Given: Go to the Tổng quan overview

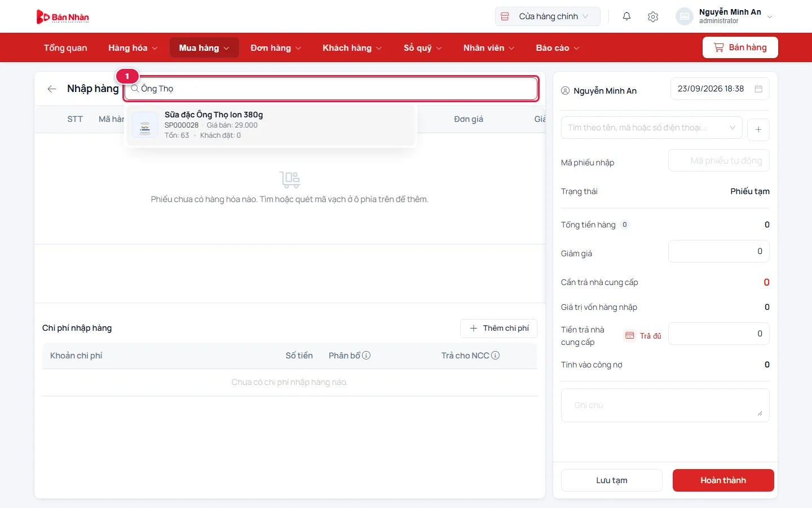Looking at the screenshot, I should point(65,48).
